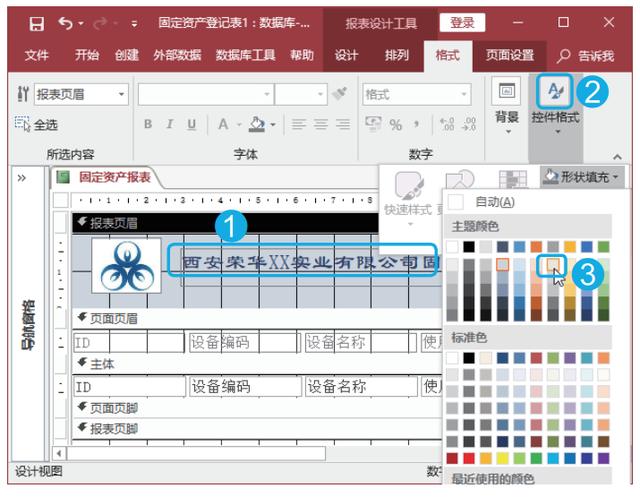Viewport: 640px width, 497px height.
Task: Pick the black theme color swatch
Action: click(469, 246)
